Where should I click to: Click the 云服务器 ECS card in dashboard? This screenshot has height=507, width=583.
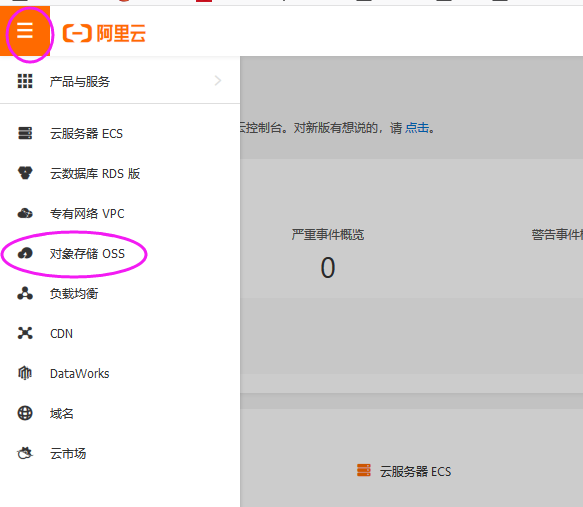(x=404, y=471)
